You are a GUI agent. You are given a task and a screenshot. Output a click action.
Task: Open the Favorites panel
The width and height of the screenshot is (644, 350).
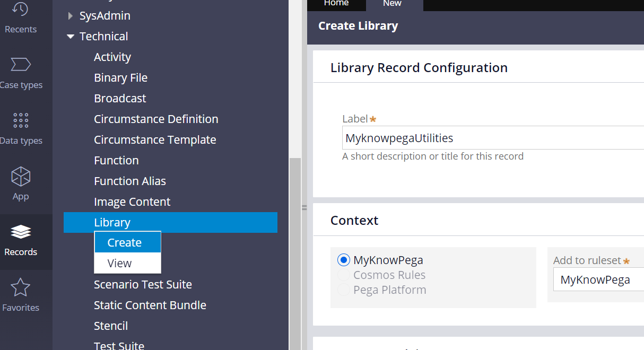point(20,297)
